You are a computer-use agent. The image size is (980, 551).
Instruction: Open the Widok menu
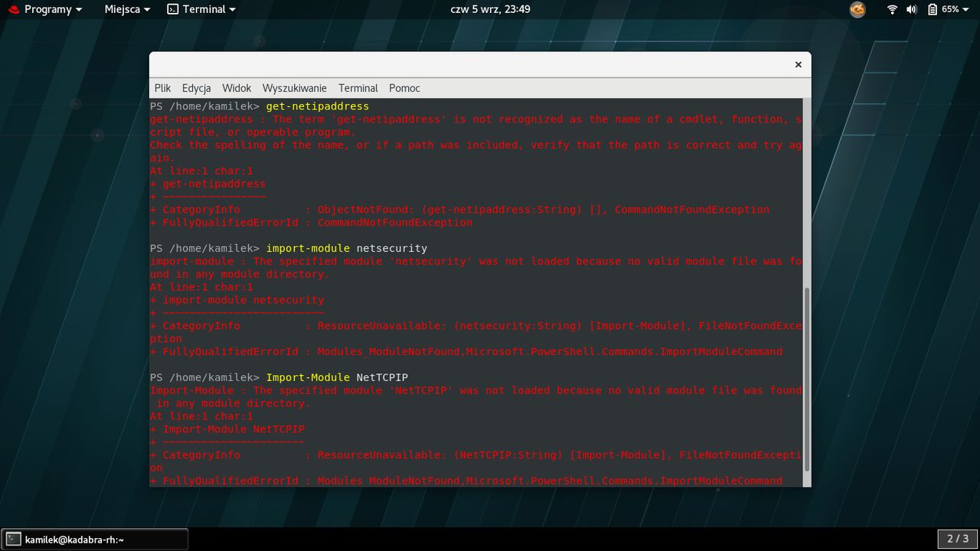click(x=237, y=88)
